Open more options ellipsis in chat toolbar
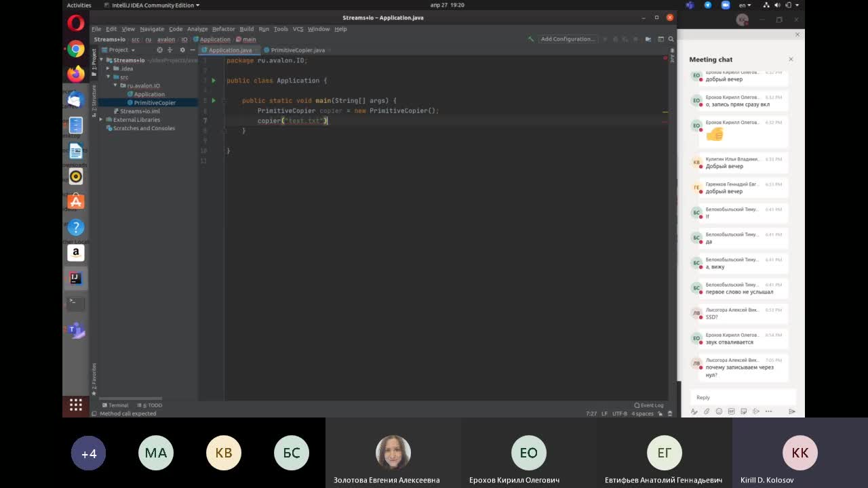 tap(768, 411)
